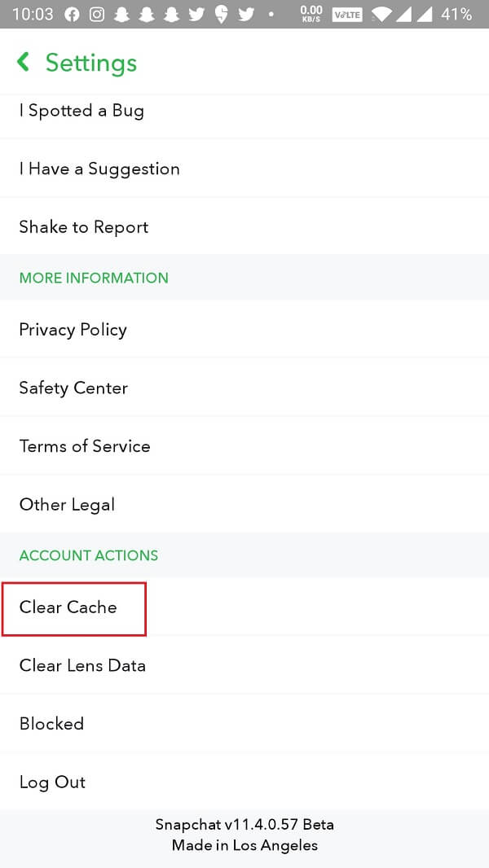This screenshot has height=868, width=489.
Task: View your Blocked users list
Action: point(51,724)
